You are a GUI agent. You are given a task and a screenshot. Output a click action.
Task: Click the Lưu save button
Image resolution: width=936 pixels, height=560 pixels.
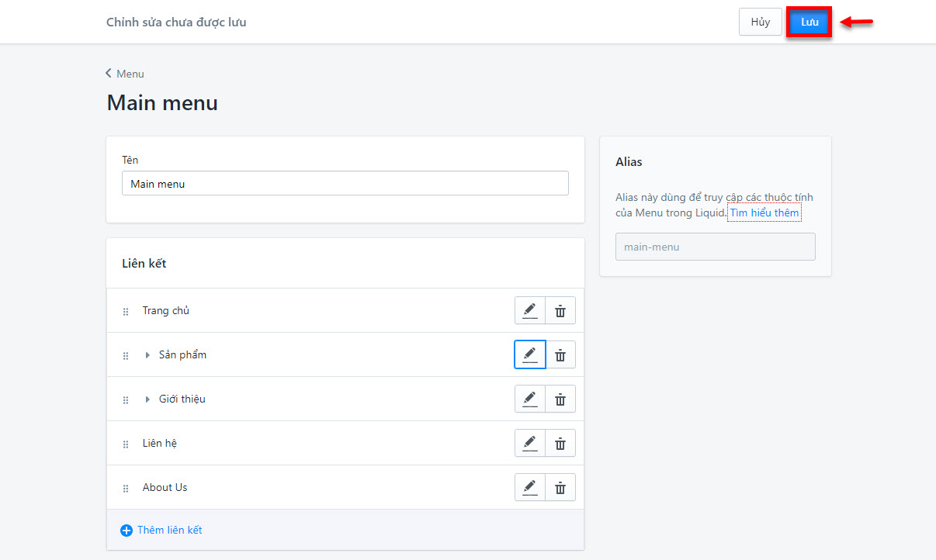(x=809, y=22)
